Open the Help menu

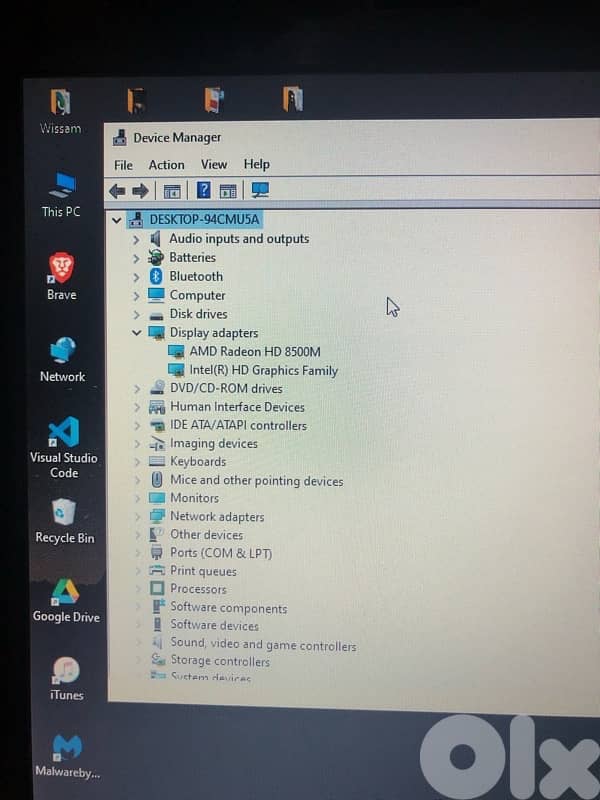(256, 164)
